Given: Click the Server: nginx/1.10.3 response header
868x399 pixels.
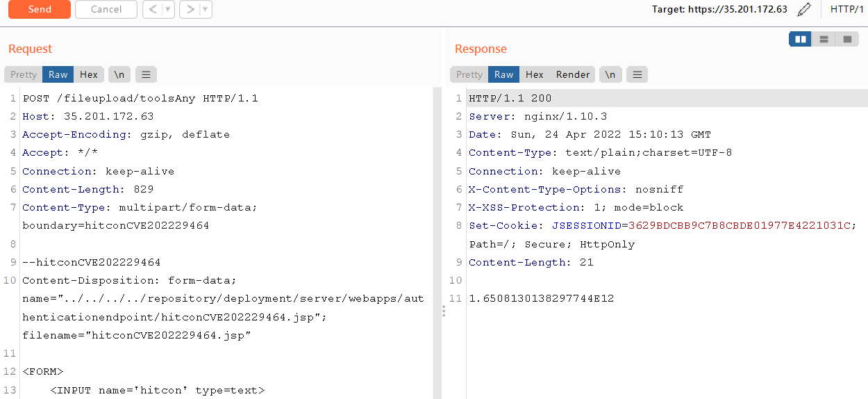Looking at the screenshot, I should coord(538,116).
